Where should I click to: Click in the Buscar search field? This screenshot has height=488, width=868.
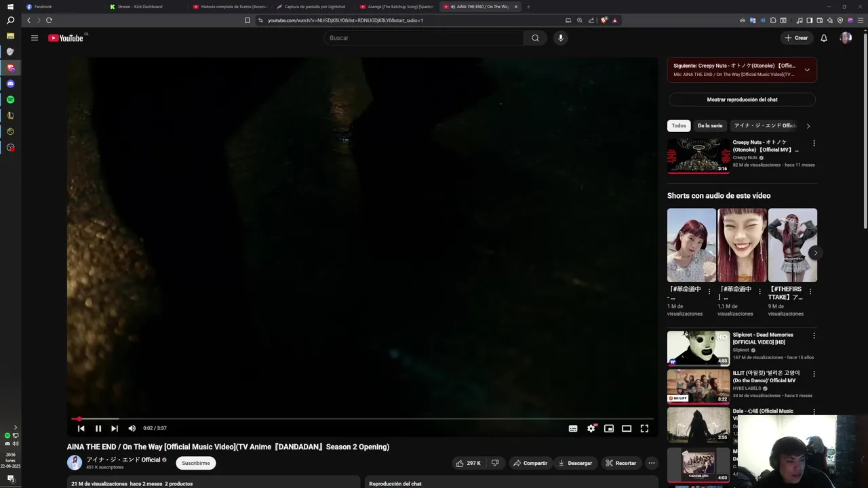(x=424, y=38)
